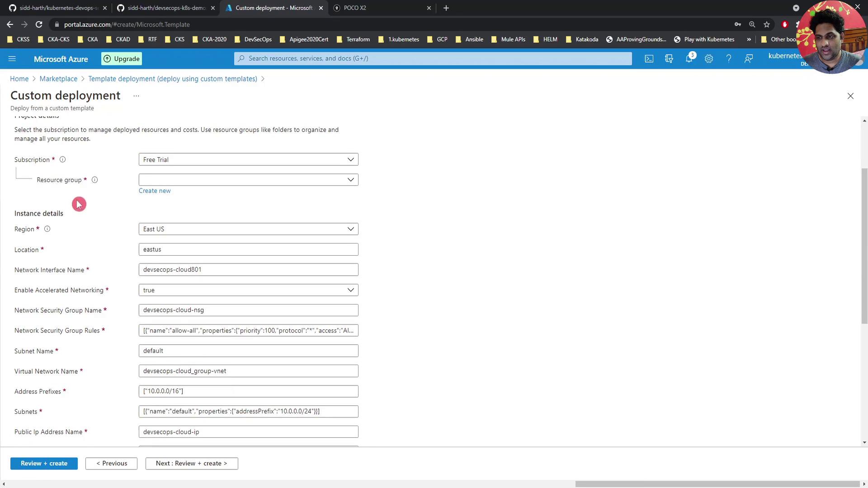The height and width of the screenshot is (488, 868).
Task: Switch to sidd-harth/devsecops-k8s-demo tab
Action: coord(165,8)
